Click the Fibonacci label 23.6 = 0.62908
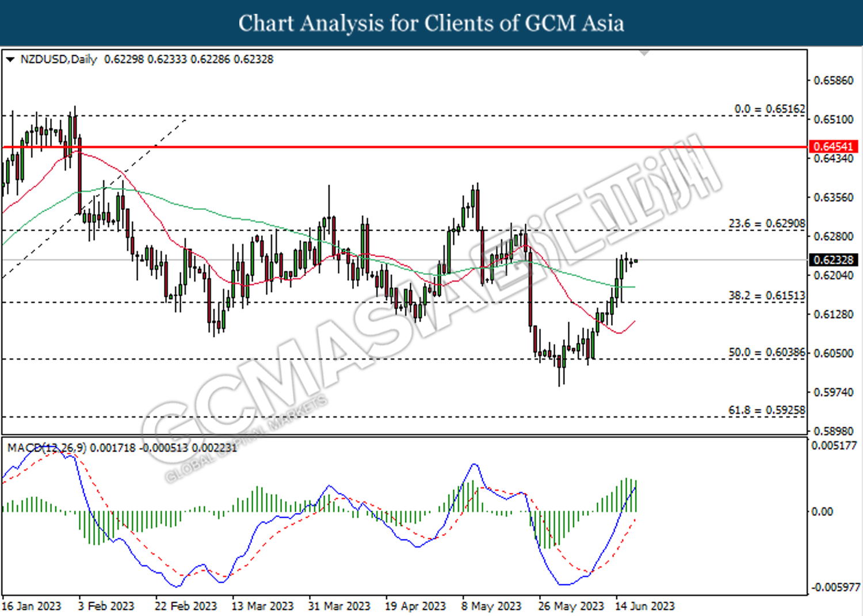The height and width of the screenshot is (616, 863). [x=767, y=223]
